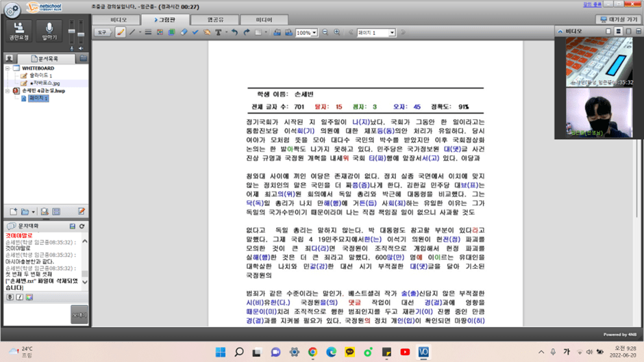Click the zoom out magnifier icon

point(325,32)
